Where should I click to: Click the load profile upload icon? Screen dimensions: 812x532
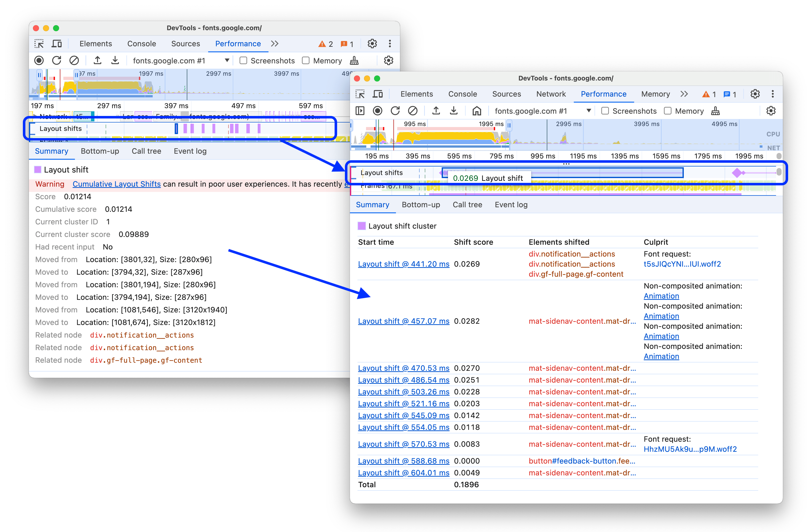click(436, 111)
